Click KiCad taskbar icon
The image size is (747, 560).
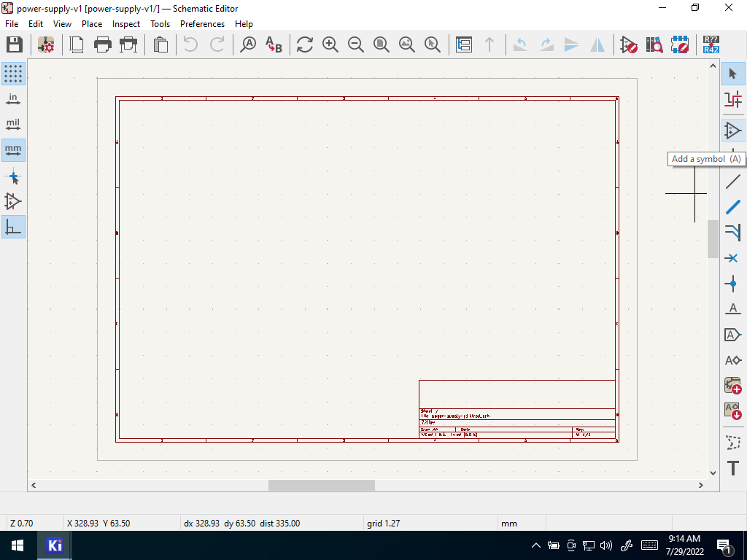point(55,545)
